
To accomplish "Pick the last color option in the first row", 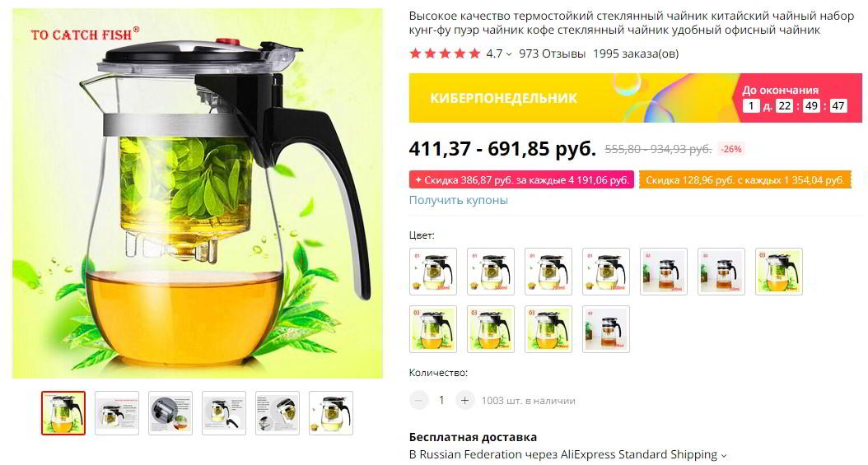I will tap(779, 272).
